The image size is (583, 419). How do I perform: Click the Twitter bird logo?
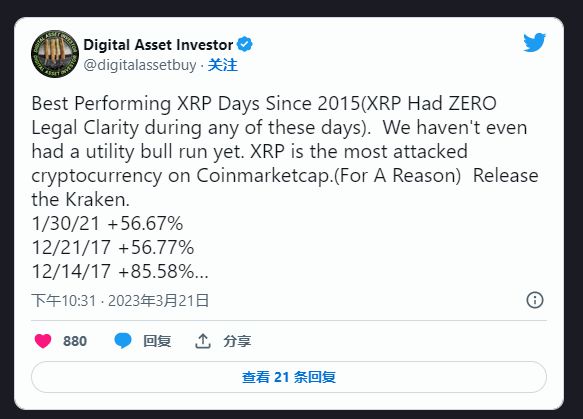click(534, 42)
